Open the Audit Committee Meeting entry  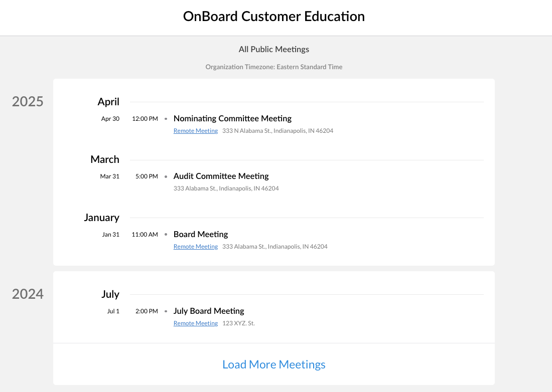[221, 176]
